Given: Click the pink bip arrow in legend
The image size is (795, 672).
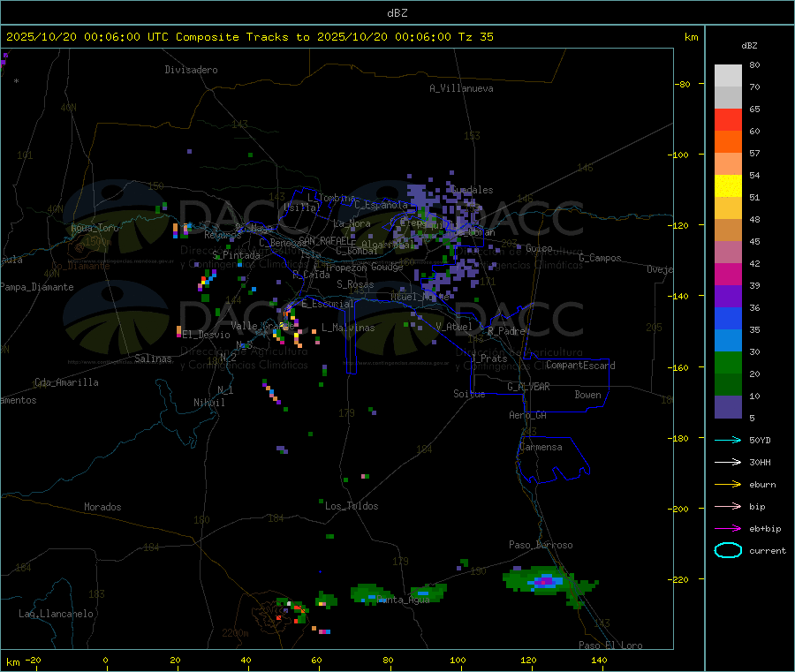Looking at the screenshot, I should (728, 506).
